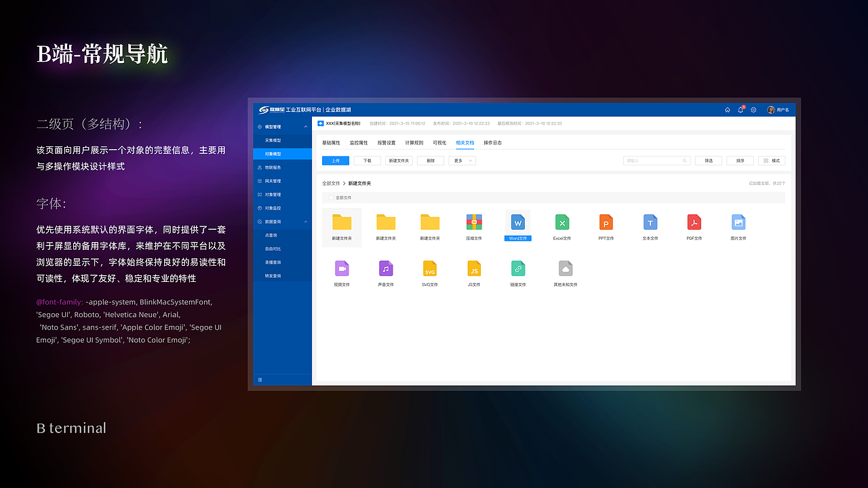This screenshot has height=488, width=868.
Task: Click the SVG文件 icon
Action: pyautogui.click(x=430, y=269)
